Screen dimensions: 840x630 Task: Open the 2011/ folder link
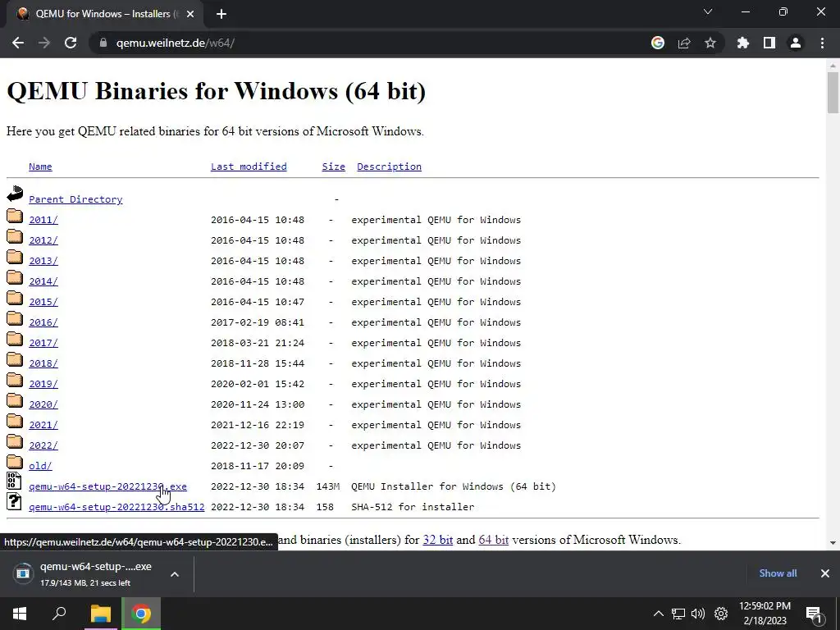pos(43,220)
